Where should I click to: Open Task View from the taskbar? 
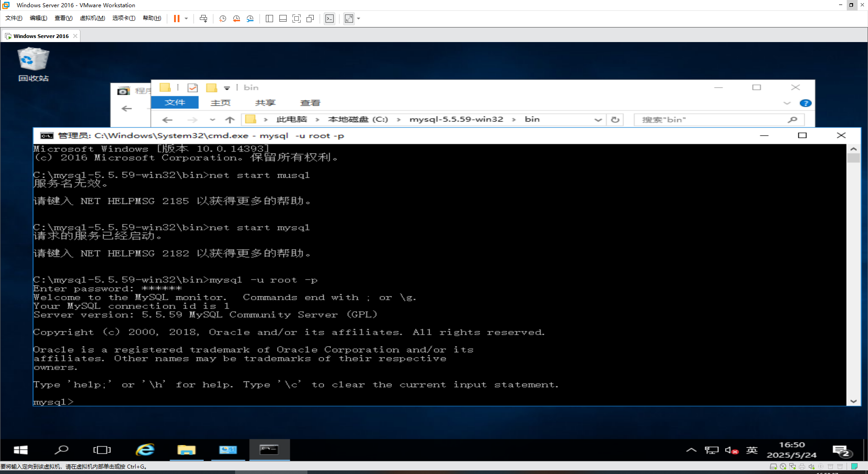102,450
